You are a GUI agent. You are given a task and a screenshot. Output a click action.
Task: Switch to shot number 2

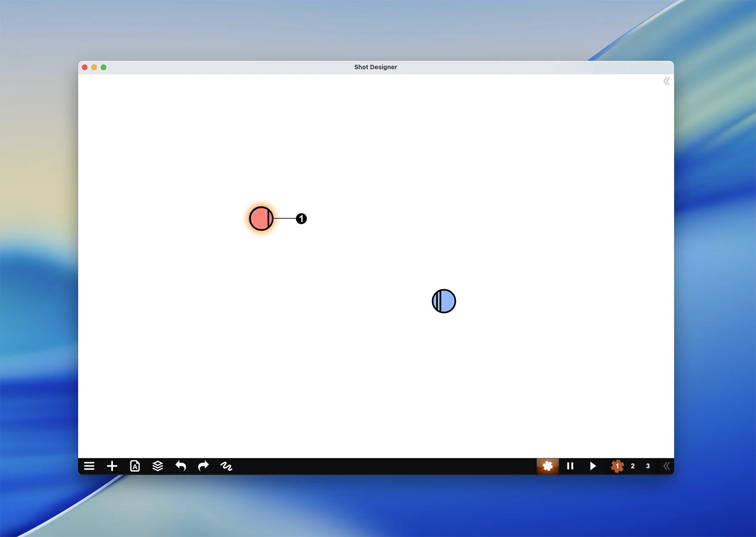633,466
